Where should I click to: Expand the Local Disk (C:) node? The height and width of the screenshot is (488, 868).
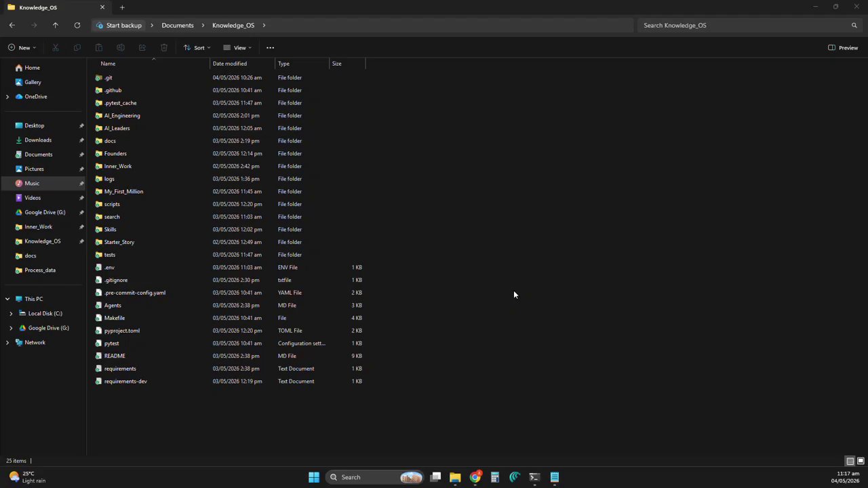11,314
